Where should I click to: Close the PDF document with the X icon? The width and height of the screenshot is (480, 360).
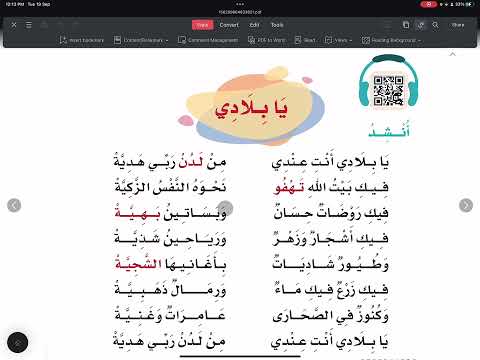coord(14,25)
